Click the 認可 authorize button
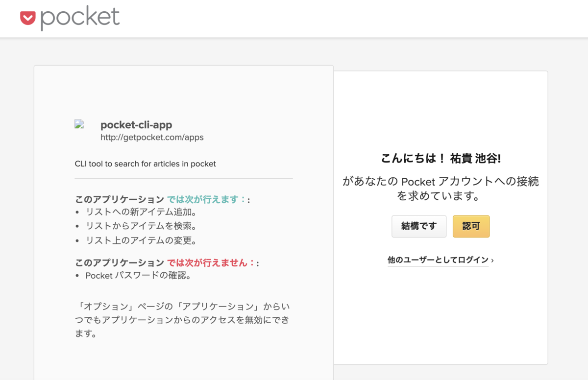 [471, 226]
